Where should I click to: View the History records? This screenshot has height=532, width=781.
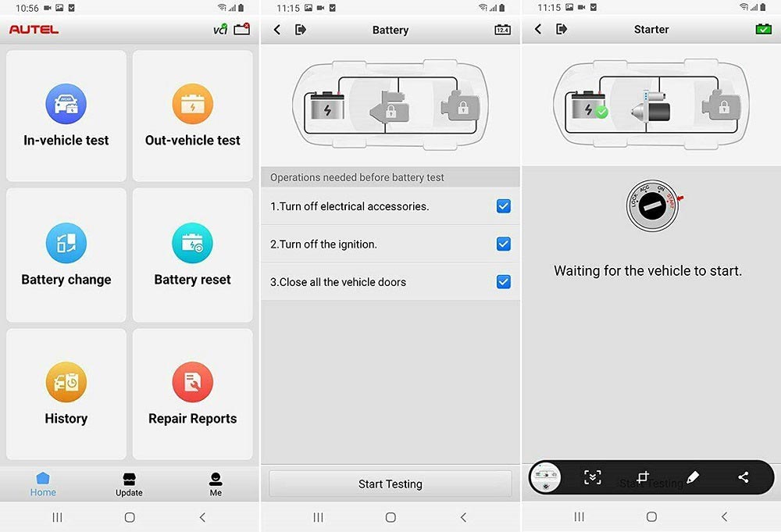click(66, 393)
